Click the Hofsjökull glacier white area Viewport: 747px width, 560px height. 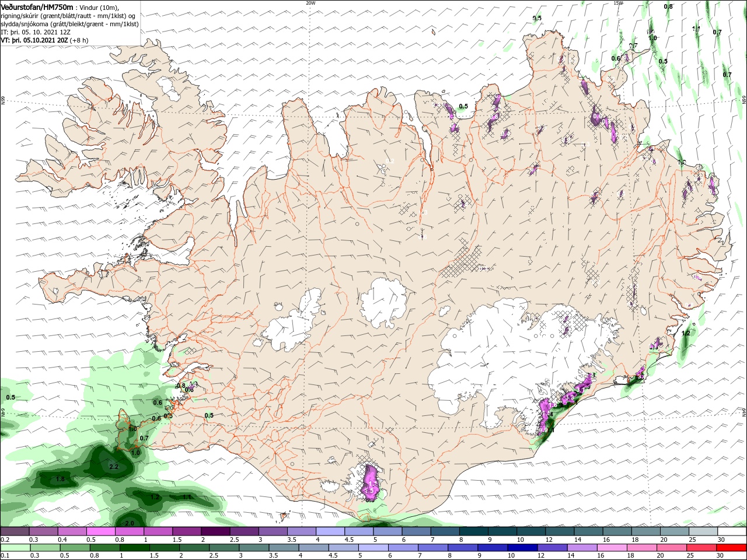[x=383, y=302]
